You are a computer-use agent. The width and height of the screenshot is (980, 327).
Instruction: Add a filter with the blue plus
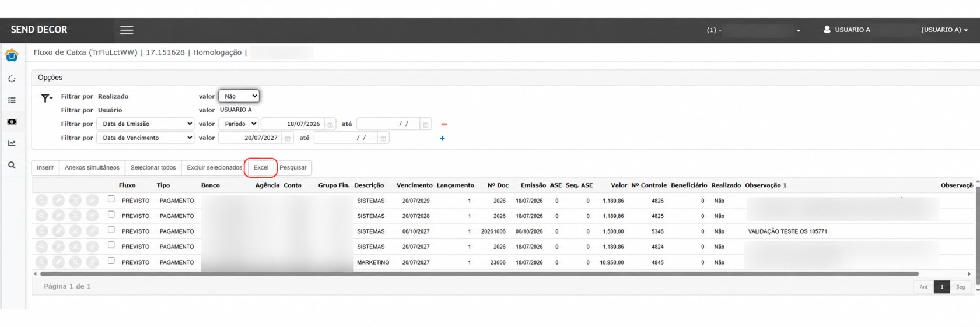tap(442, 138)
